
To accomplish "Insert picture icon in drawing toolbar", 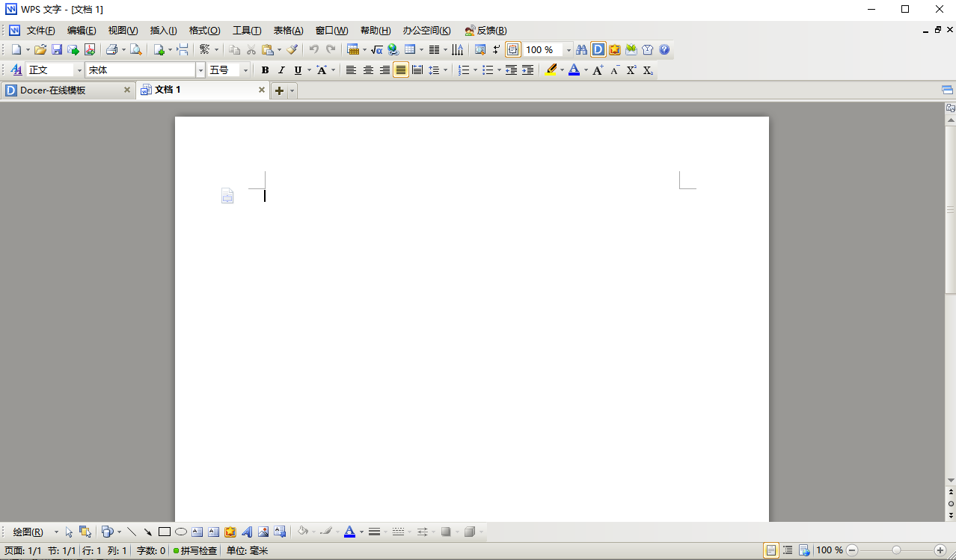I will pyautogui.click(x=263, y=532).
